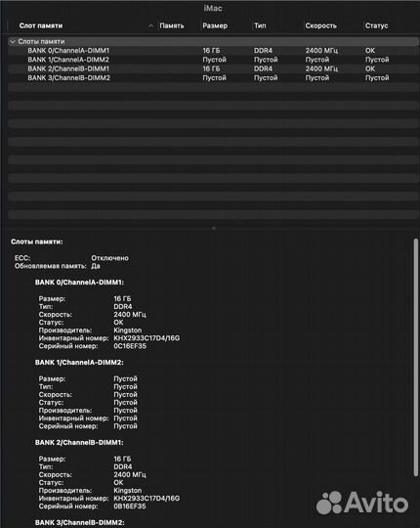Sort by the Тип column header
Viewport: 420px width, 528px height.
tap(260, 26)
